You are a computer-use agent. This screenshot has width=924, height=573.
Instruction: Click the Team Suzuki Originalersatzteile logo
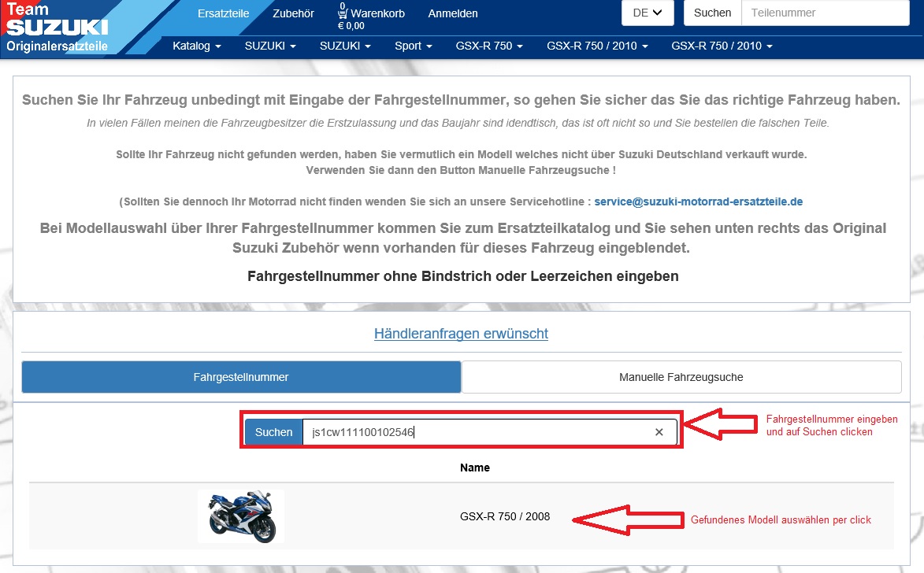[58, 28]
